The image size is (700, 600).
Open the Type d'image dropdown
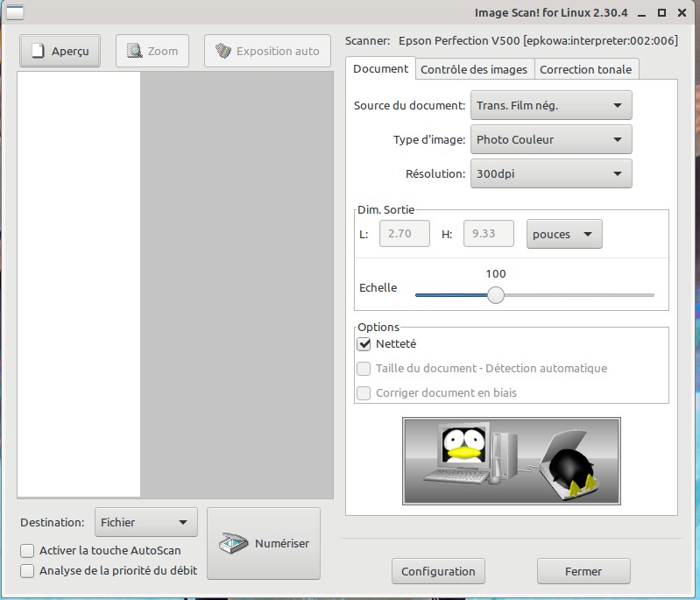551,140
